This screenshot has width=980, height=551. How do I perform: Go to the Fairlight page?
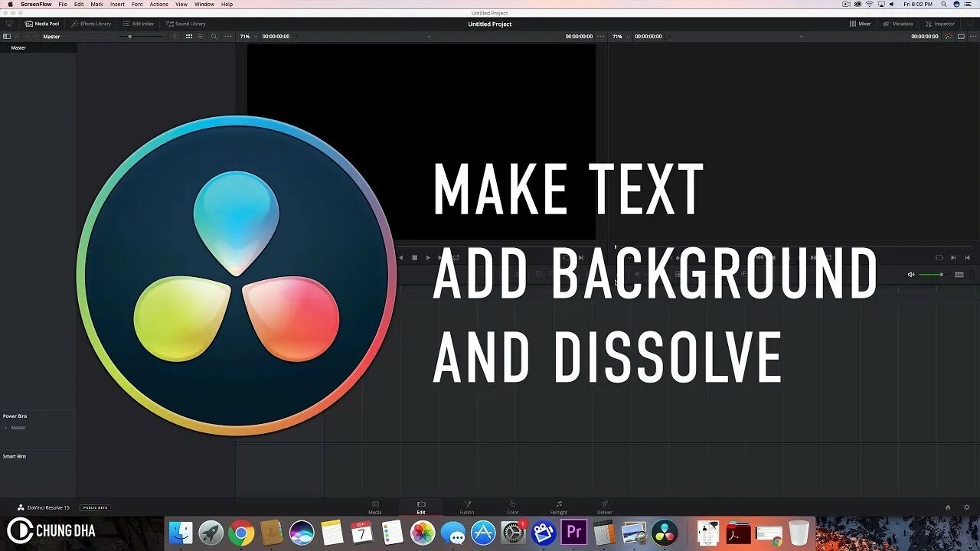click(559, 507)
